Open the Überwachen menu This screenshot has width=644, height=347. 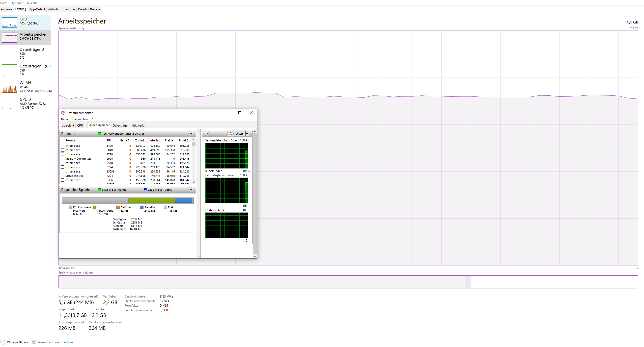[x=80, y=119]
